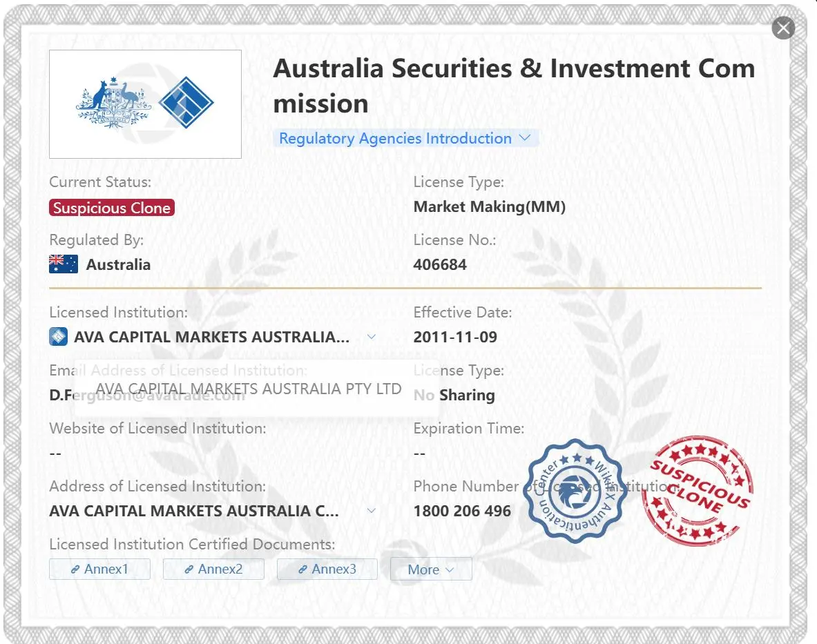
Task: Click phone number 1800 206 496
Action: pos(462,511)
